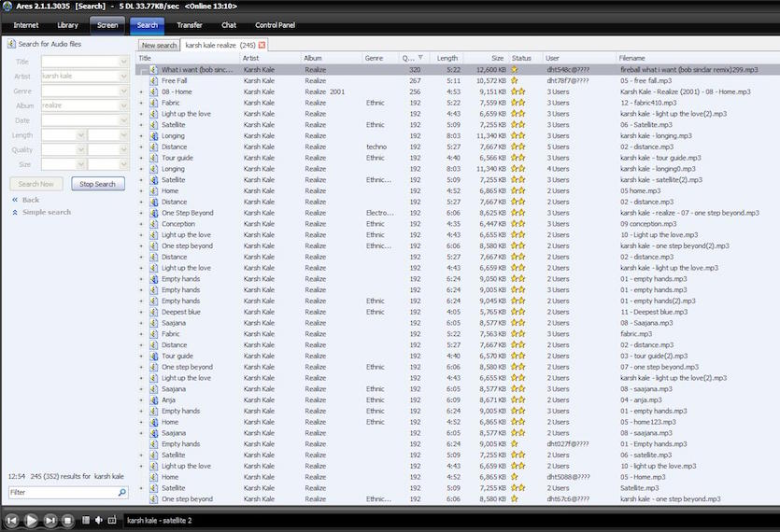Click the audio file icon beside 'Search for Audio files'

[x=11, y=44]
